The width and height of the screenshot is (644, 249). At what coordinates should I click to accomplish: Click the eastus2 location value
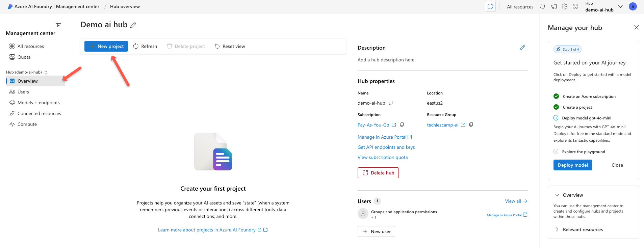click(435, 103)
